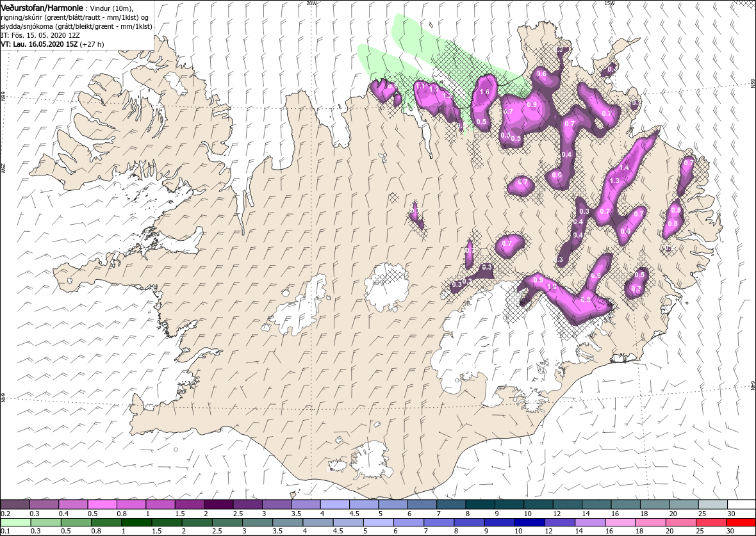Click the 20W longitude label
The height and width of the screenshot is (536, 756).
pyautogui.click(x=312, y=3)
